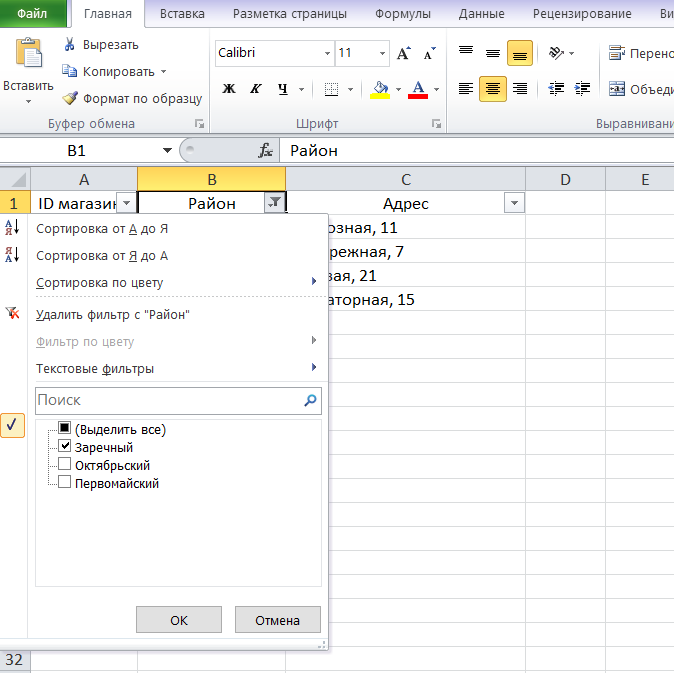Click the Format Painter brush icon
The height and width of the screenshot is (673, 674).
point(70,98)
